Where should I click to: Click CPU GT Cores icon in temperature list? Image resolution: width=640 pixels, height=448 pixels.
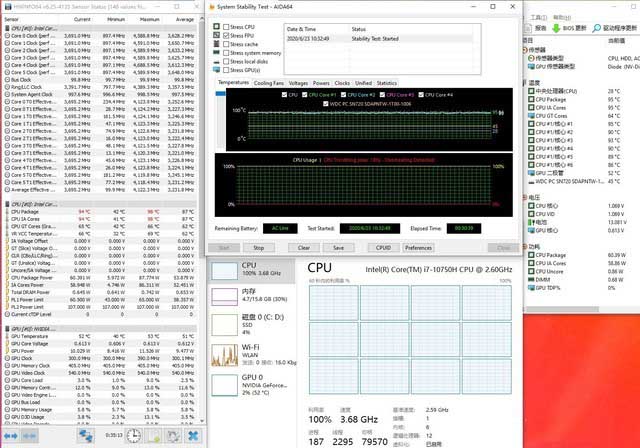pyautogui.click(x=531, y=116)
